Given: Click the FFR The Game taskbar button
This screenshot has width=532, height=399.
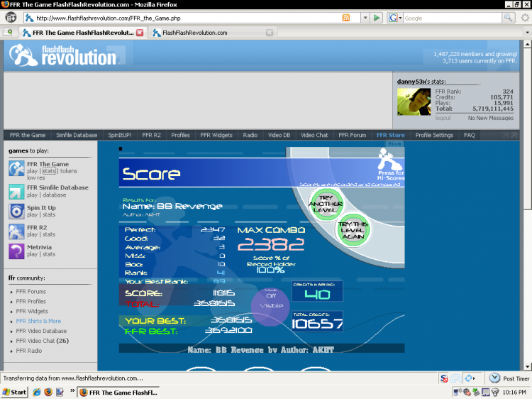Looking at the screenshot, I should pos(118,393).
